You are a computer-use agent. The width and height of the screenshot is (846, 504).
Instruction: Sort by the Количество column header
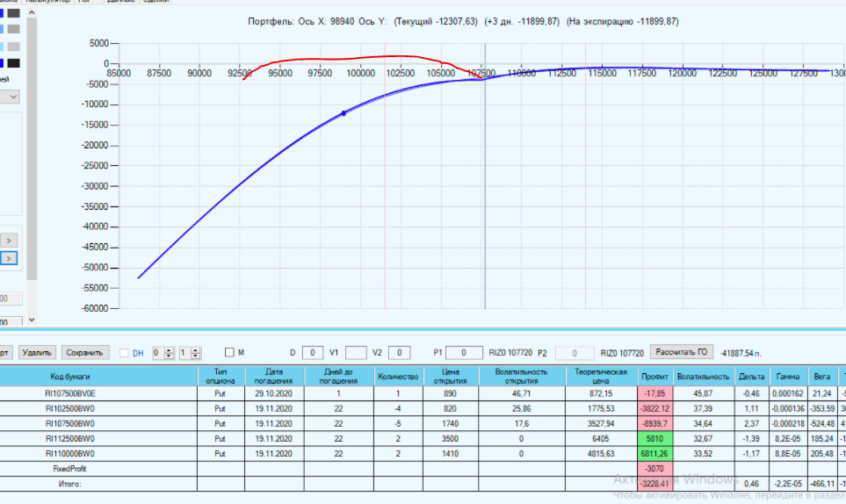pos(398,377)
